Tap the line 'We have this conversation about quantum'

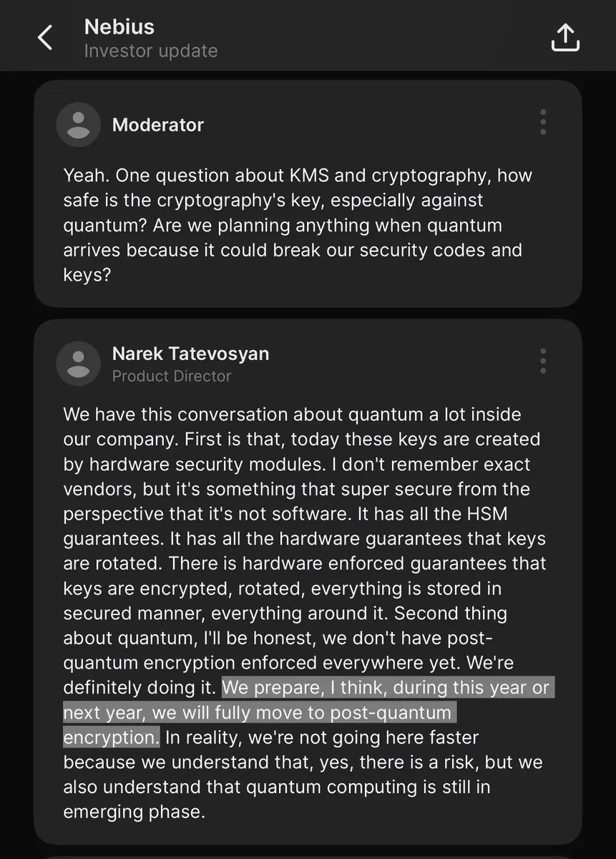pyautogui.click(x=292, y=414)
